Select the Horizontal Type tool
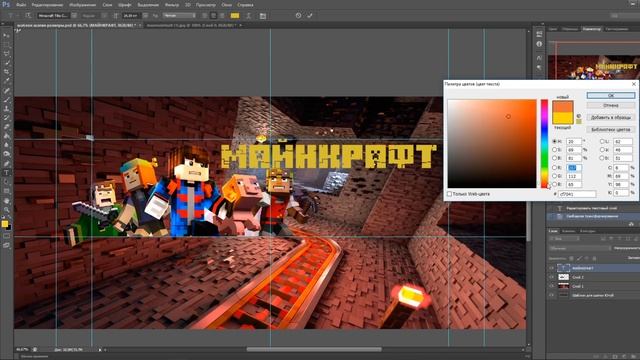The height and width of the screenshot is (360, 640). [7, 173]
